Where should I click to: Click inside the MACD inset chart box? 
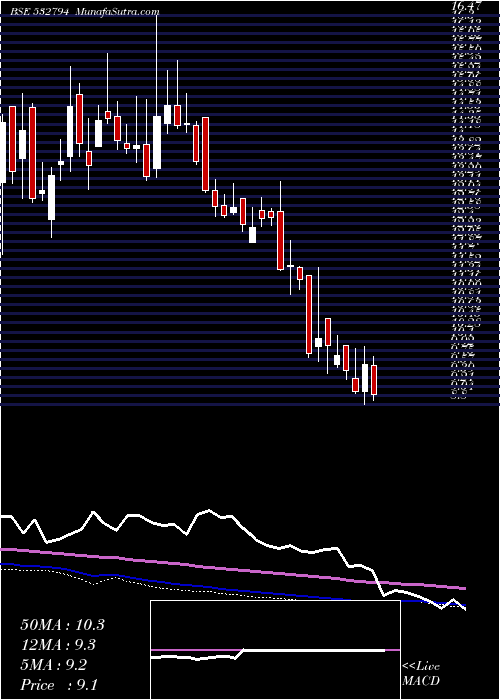(275, 650)
